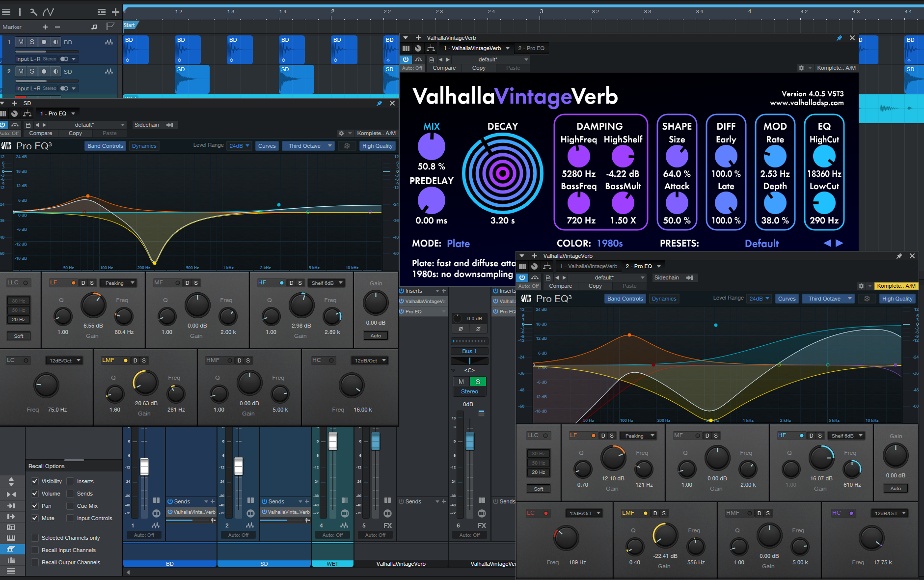
Task: Click left phase invert ø button on channel
Action: 461,329
